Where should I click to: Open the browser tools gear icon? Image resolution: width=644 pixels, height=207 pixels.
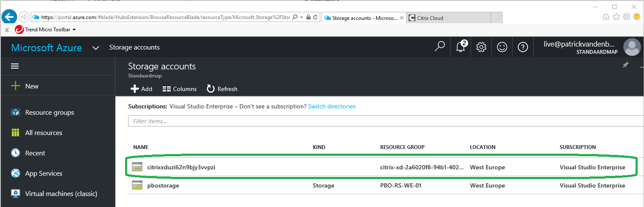click(627, 17)
